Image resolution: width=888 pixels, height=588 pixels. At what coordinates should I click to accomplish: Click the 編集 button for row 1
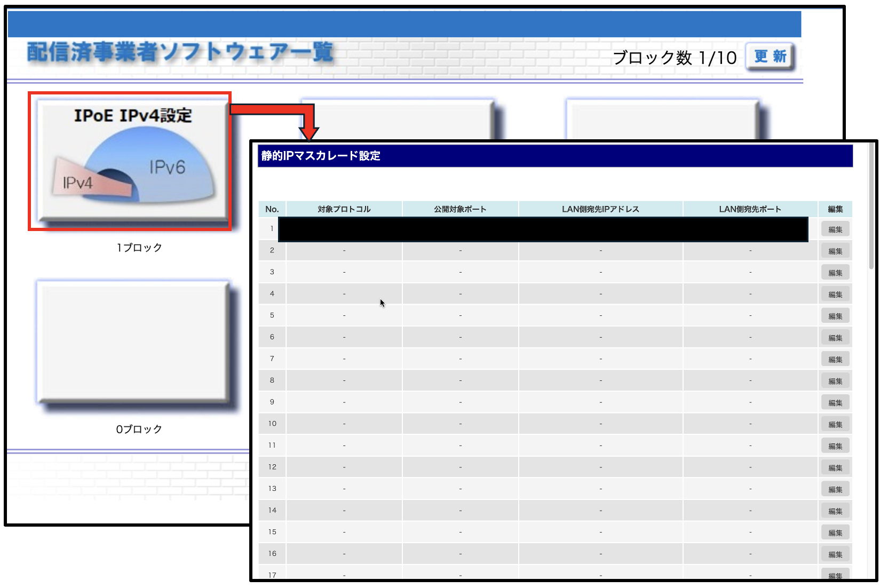pos(835,228)
